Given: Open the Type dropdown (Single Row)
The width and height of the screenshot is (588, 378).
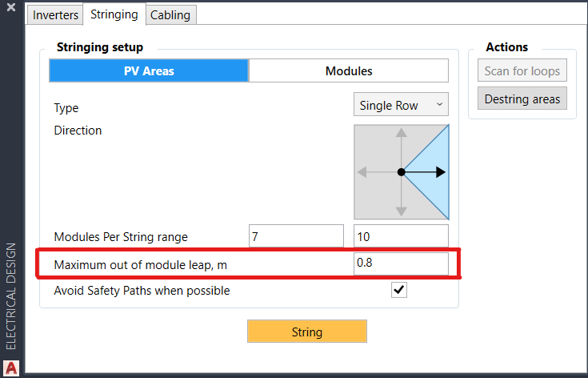Looking at the screenshot, I should pos(401,105).
